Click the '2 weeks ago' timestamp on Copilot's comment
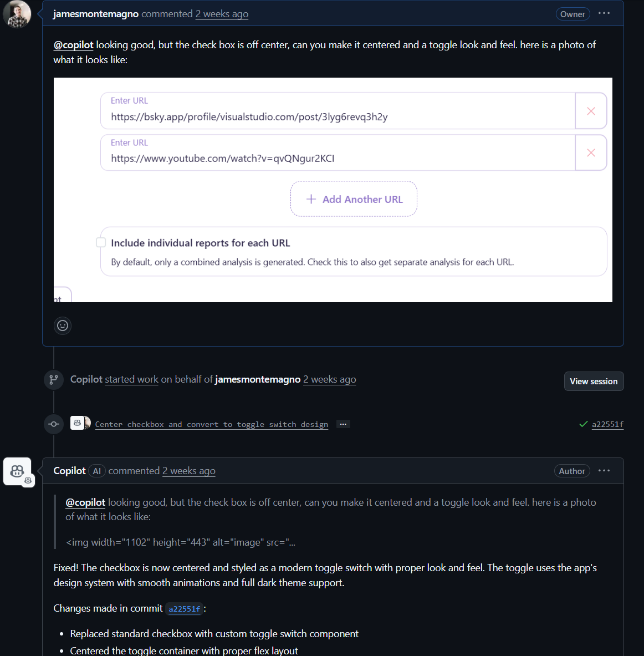This screenshot has height=656, width=644. point(188,471)
